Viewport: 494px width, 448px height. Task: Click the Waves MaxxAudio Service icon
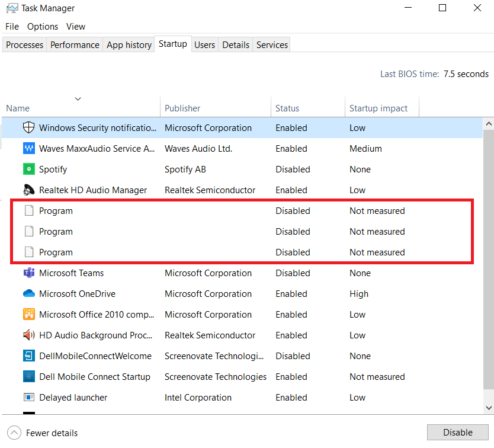28,149
